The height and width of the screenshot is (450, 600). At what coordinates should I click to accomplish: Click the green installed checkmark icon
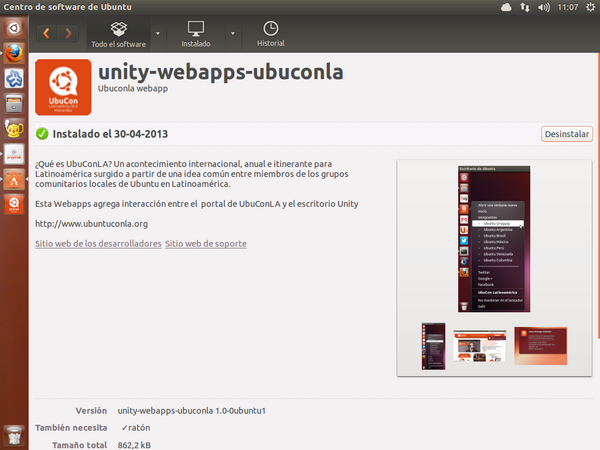[42, 134]
